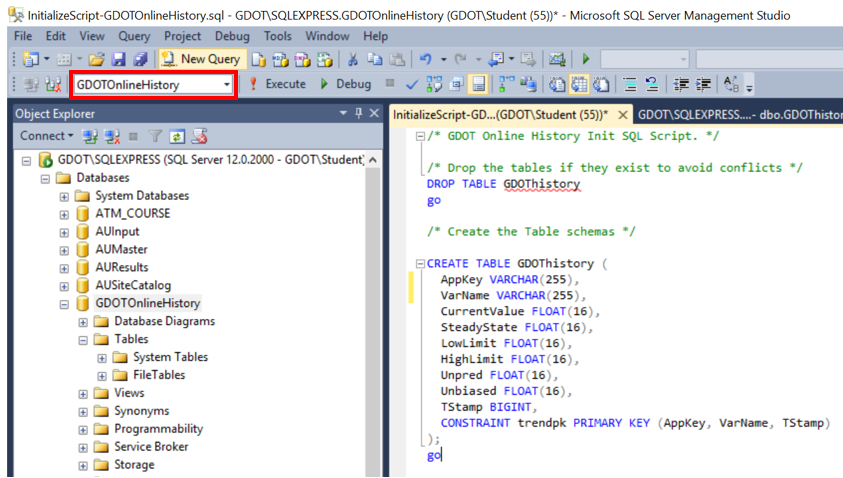This screenshot has width=843, height=478.
Task: Click the Database Engine Query icon
Action: click(259, 59)
